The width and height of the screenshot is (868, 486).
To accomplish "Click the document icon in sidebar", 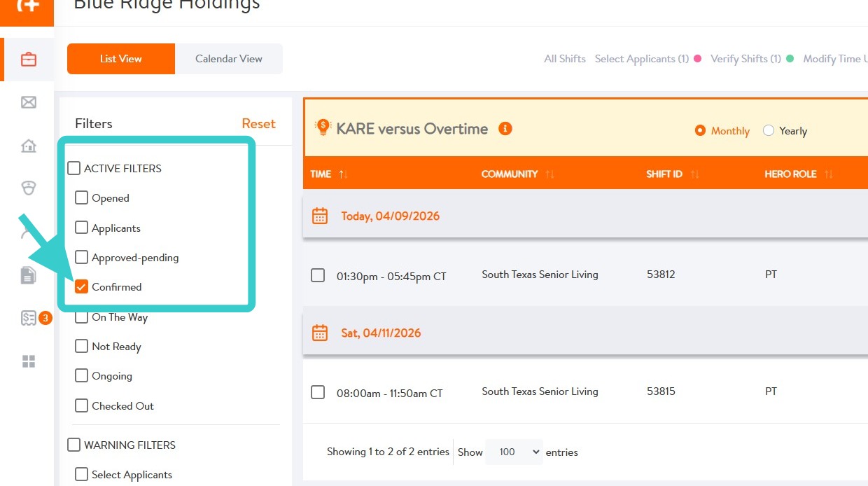I will pyautogui.click(x=28, y=275).
